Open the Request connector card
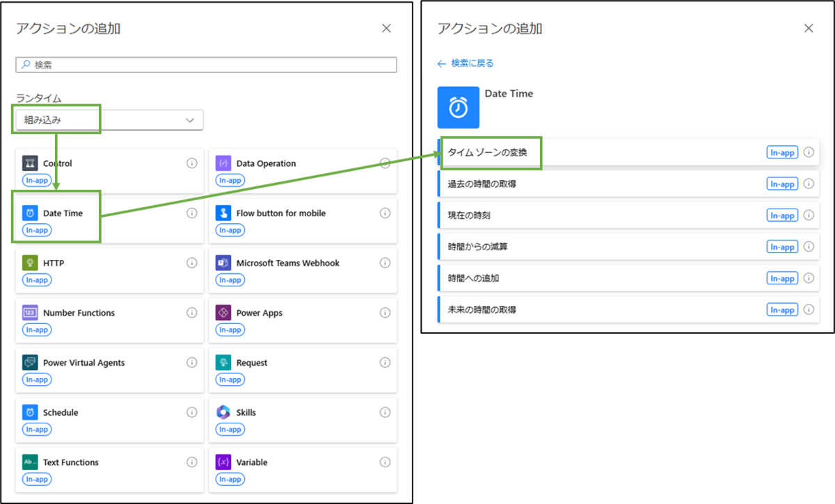This screenshot has width=835, height=504. [303, 371]
